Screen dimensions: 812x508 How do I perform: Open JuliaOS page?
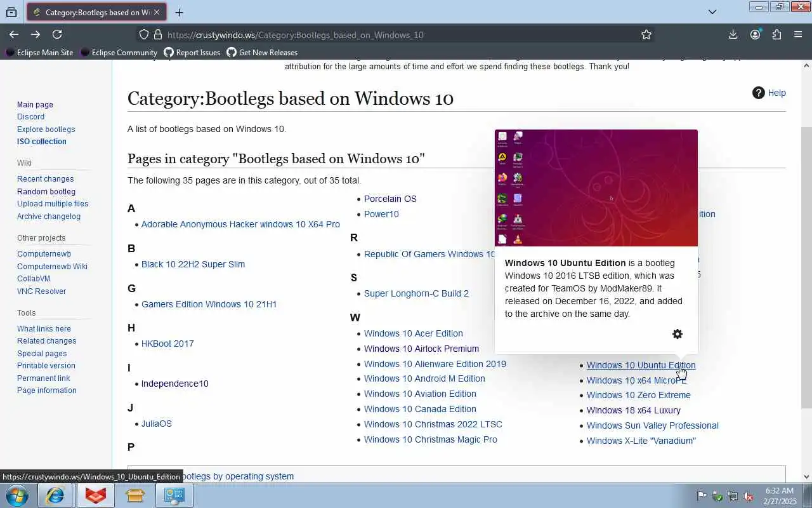[156, 424]
